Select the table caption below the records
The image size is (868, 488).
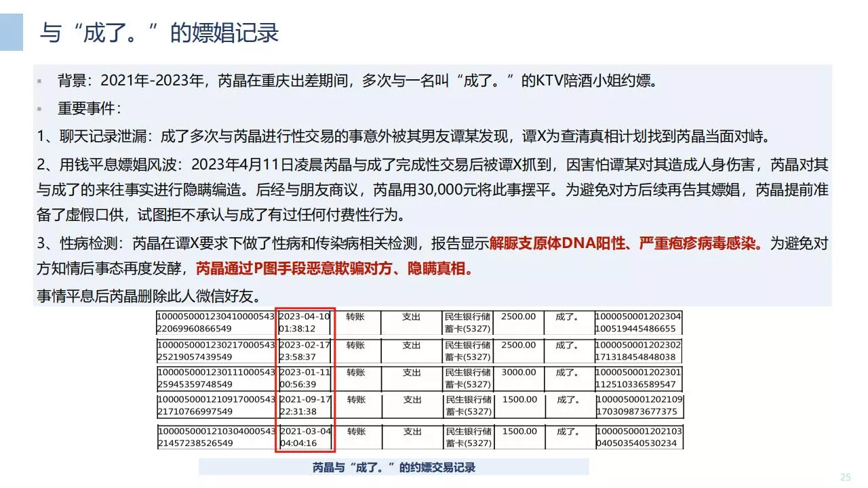click(x=394, y=467)
